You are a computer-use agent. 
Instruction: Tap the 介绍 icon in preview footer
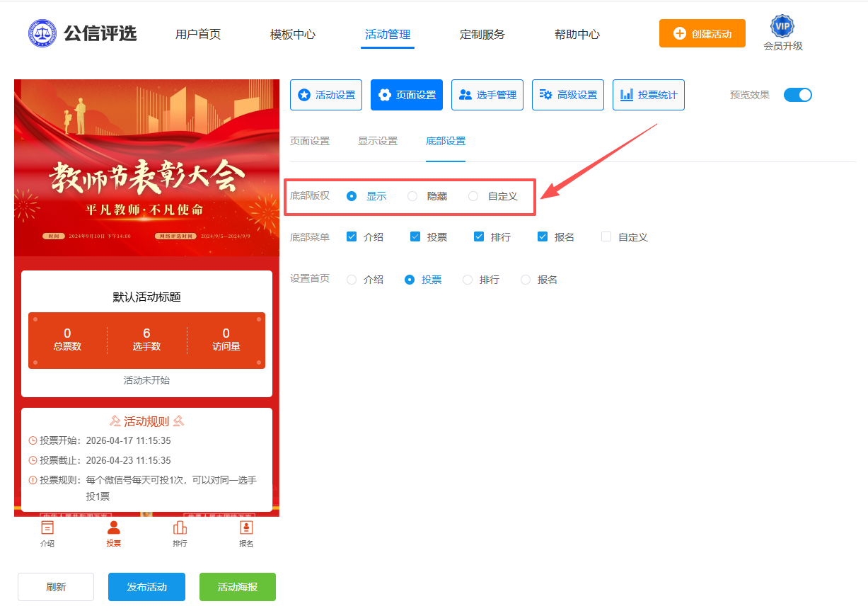pyautogui.click(x=47, y=527)
